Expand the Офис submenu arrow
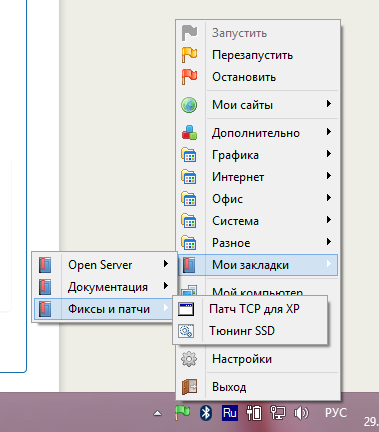This screenshot has width=379, height=432. coord(329,198)
